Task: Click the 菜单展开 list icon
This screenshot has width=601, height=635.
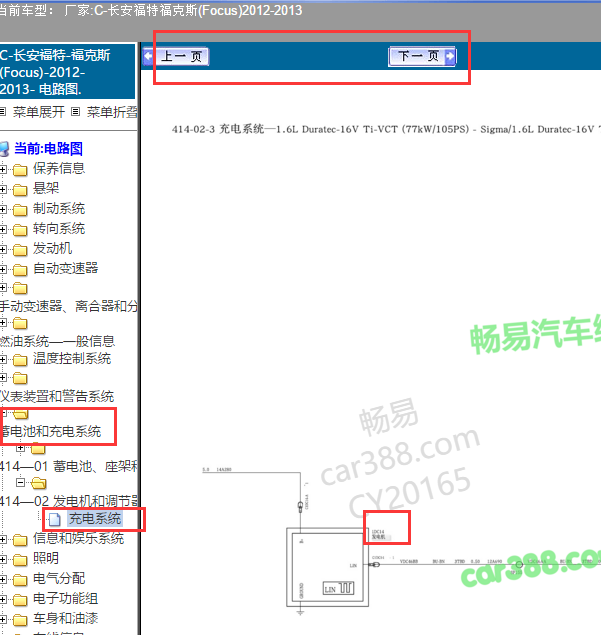Action: [x=3, y=111]
